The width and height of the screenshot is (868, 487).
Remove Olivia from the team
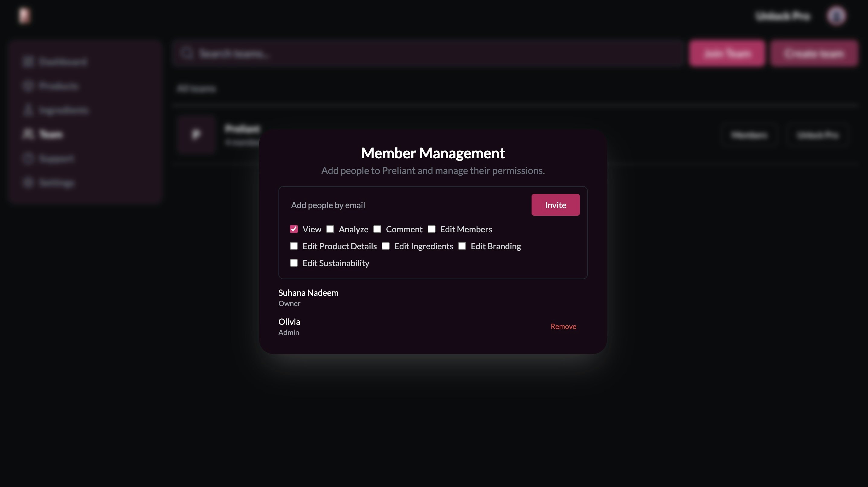tap(563, 326)
